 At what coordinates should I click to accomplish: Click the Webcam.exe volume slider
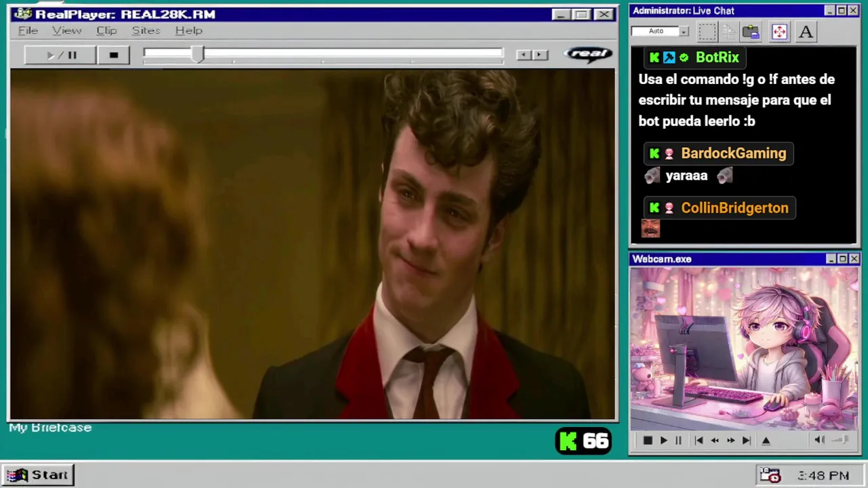pyautogui.click(x=840, y=441)
